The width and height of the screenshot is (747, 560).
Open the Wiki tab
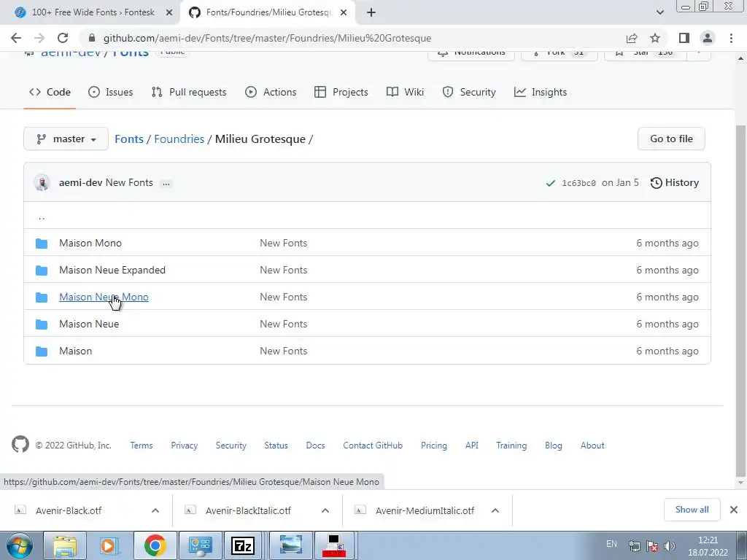click(x=405, y=92)
